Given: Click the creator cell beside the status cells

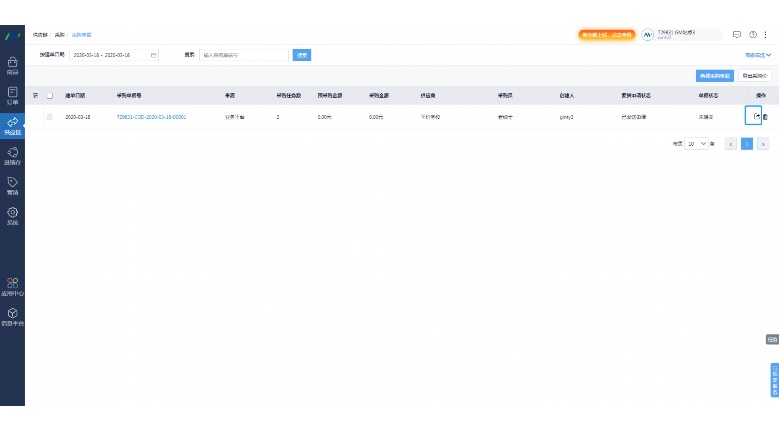Looking at the screenshot, I should pos(566,117).
